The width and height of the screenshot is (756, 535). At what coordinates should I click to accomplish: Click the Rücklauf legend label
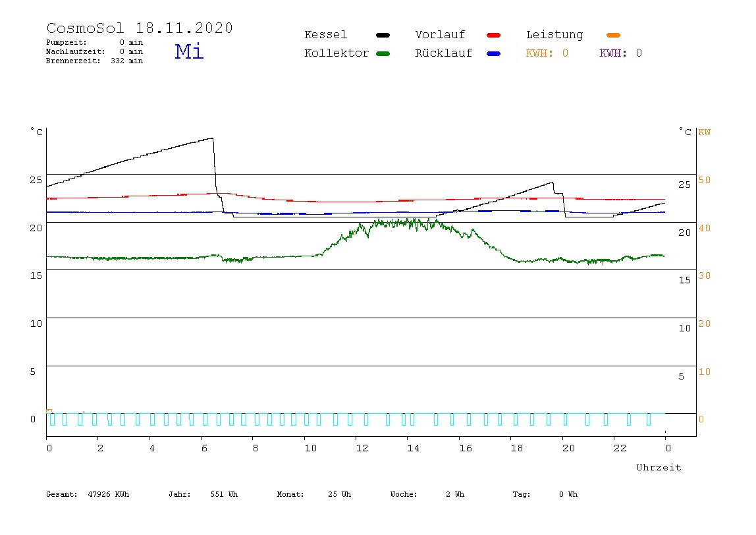click(444, 53)
